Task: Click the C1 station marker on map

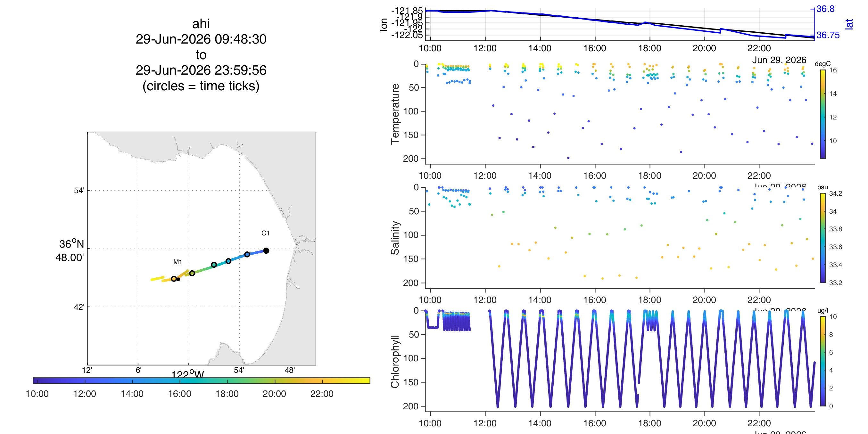Action: [x=266, y=250]
